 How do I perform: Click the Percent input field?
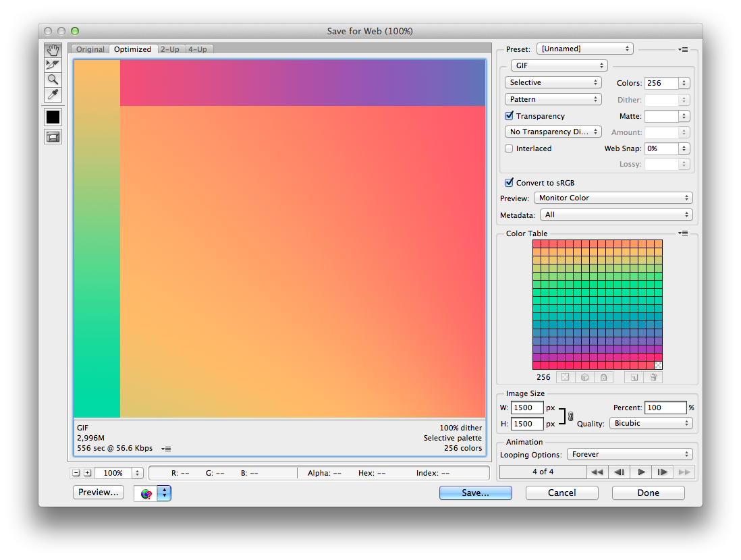tap(665, 408)
